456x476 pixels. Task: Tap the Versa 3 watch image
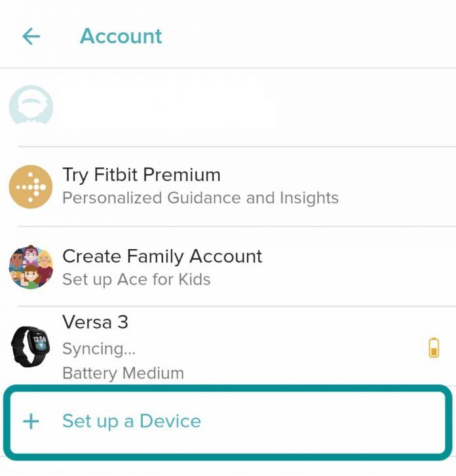pyautogui.click(x=31, y=347)
